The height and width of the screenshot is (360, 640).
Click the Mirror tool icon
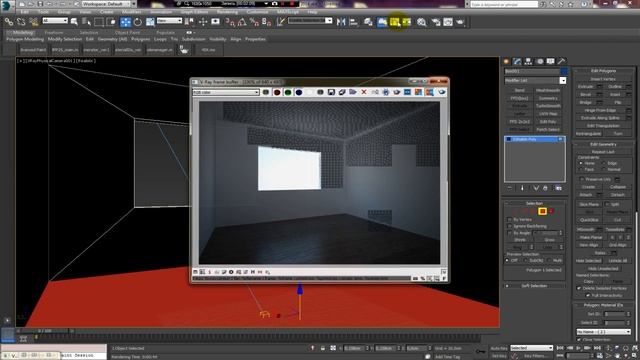pyautogui.click(x=341, y=22)
